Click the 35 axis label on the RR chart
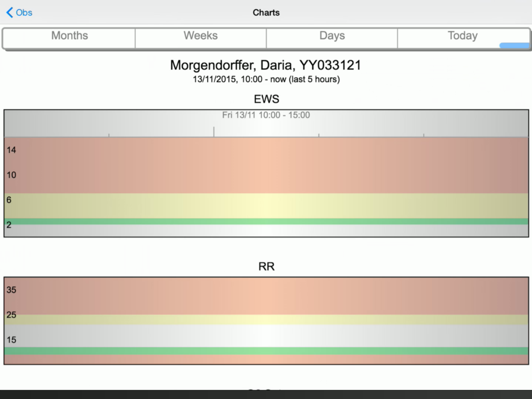Image resolution: width=532 pixels, height=399 pixels. pos(11,290)
